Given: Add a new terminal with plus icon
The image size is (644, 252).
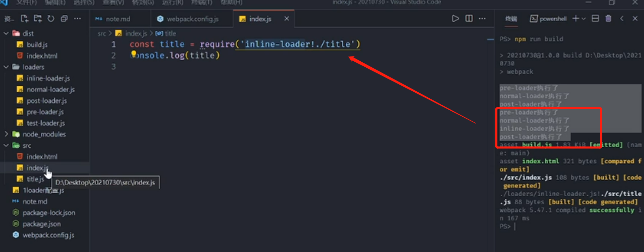Looking at the screenshot, I should click(576, 19).
